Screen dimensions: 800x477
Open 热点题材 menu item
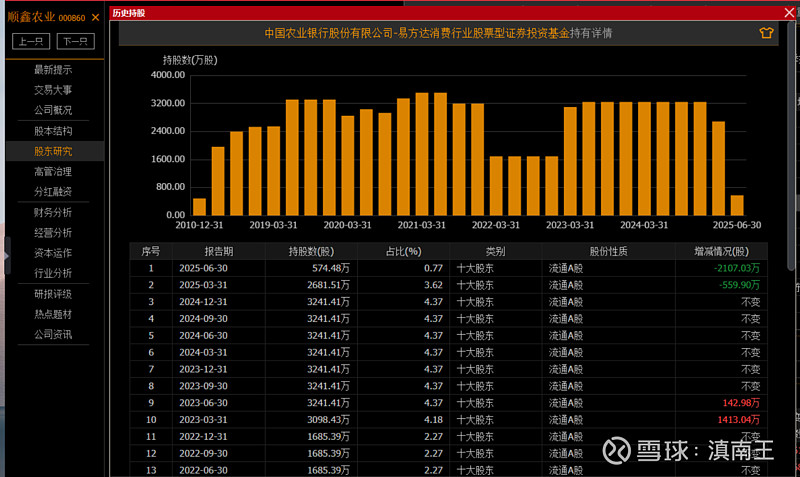click(x=53, y=314)
